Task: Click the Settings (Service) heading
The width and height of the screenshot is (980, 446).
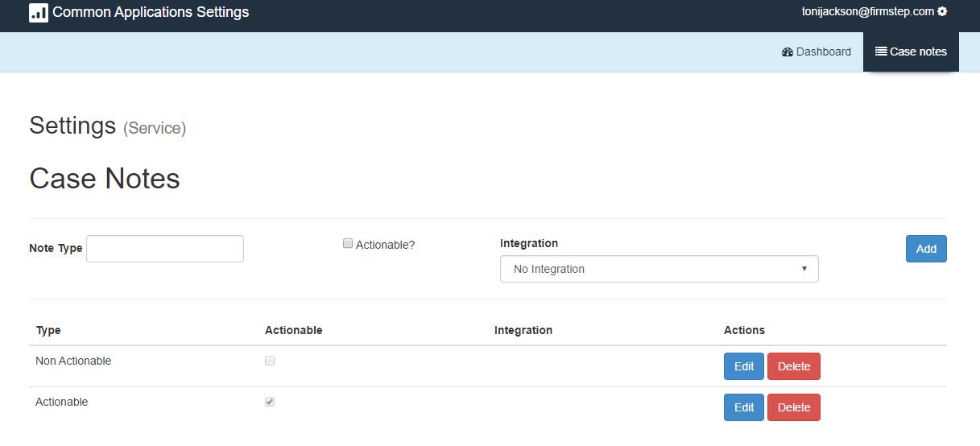Action: (108, 126)
